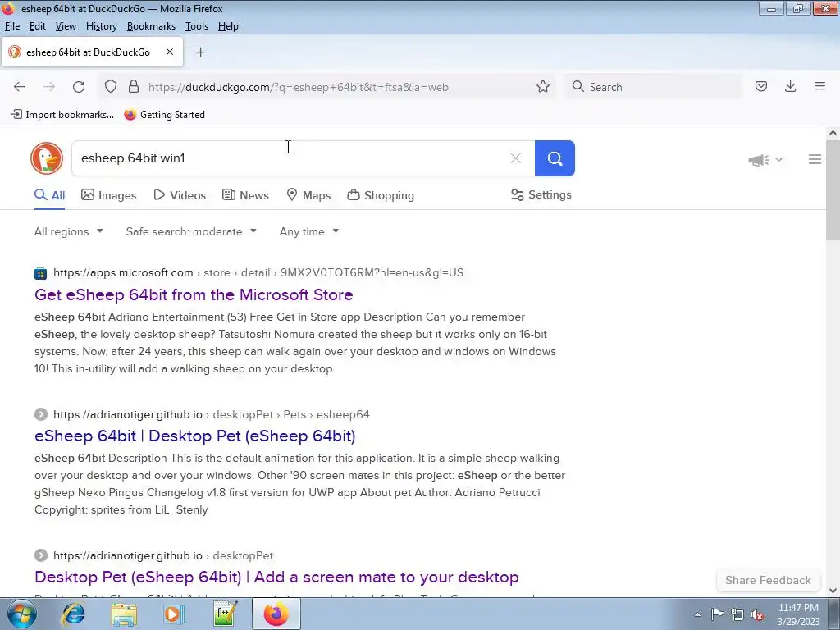Open Save to Pocket icon
Viewport: 840px width, 630px height.
click(x=761, y=87)
